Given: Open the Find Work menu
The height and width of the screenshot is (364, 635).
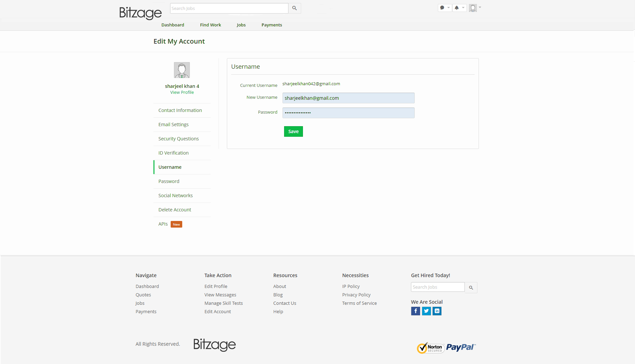Looking at the screenshot, I should click(210, 25).
